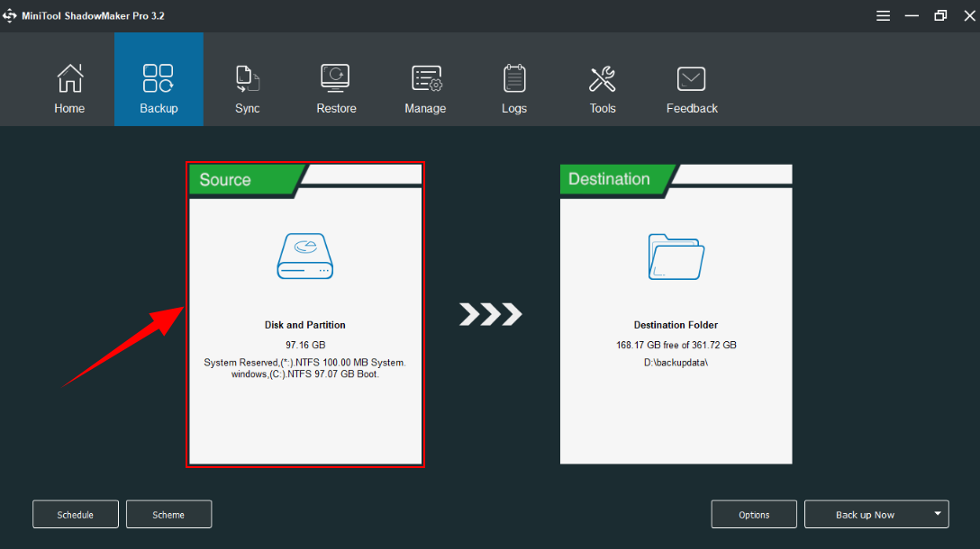Open backup Options
The height and width of the screenshot is (549, 980).
754,515
